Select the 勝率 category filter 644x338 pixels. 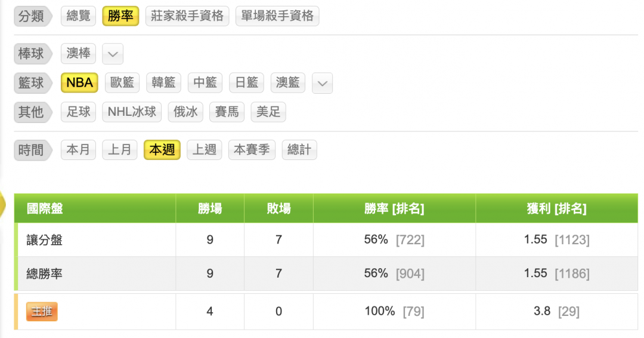[x=120, y=16]
